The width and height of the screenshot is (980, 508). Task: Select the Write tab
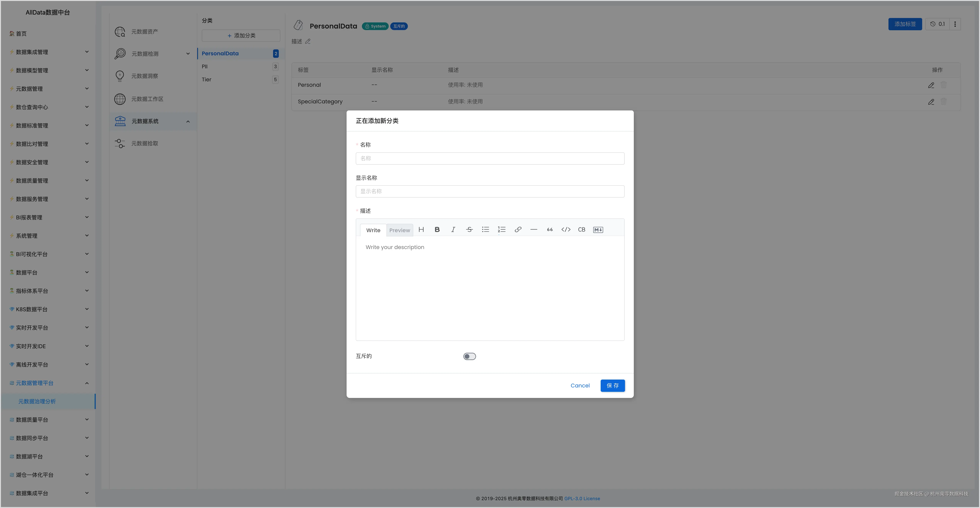373,230
